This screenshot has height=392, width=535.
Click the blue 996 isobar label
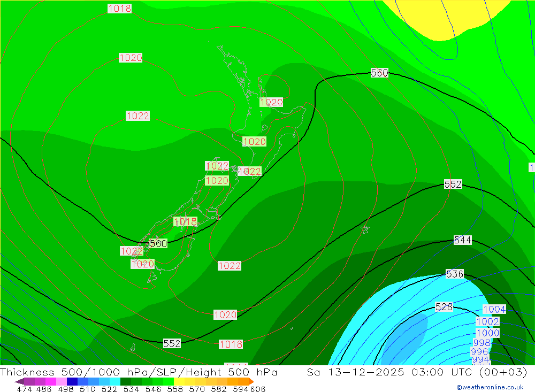[479, 351]
